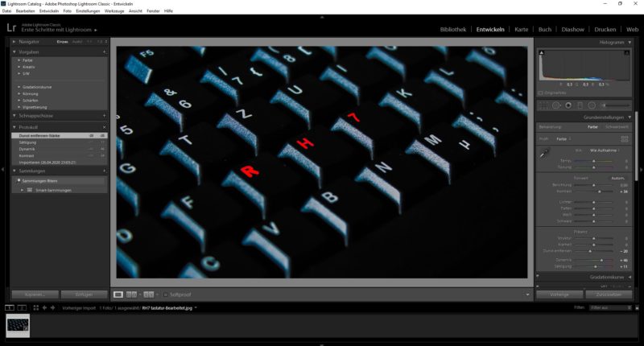
Task: Switch to the Bibliothek module
Action: pyautogui.click(x=453, y=29)
